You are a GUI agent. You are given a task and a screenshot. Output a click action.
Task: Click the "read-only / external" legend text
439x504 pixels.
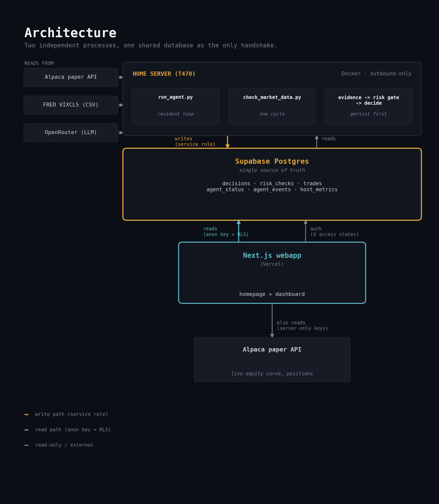click(64, 445)
